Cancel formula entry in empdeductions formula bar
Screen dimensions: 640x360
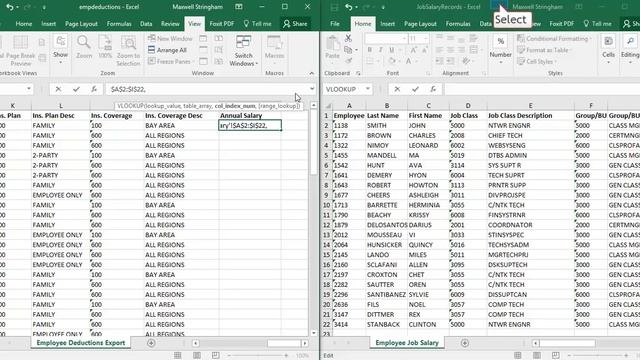tap(58, 89)
